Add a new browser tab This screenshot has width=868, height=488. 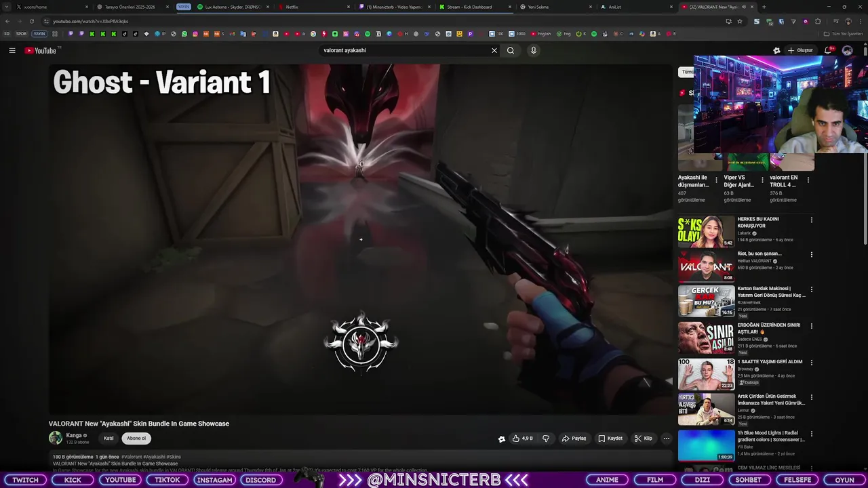(764, 7)
